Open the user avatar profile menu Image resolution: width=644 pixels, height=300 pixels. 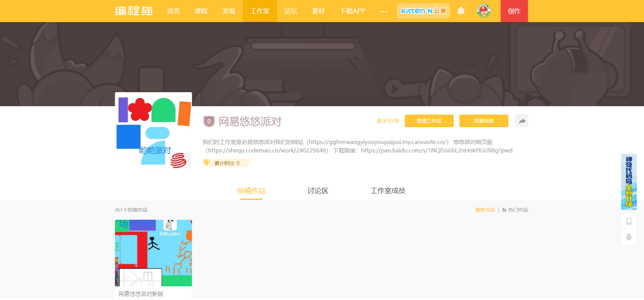click(484, 11)
